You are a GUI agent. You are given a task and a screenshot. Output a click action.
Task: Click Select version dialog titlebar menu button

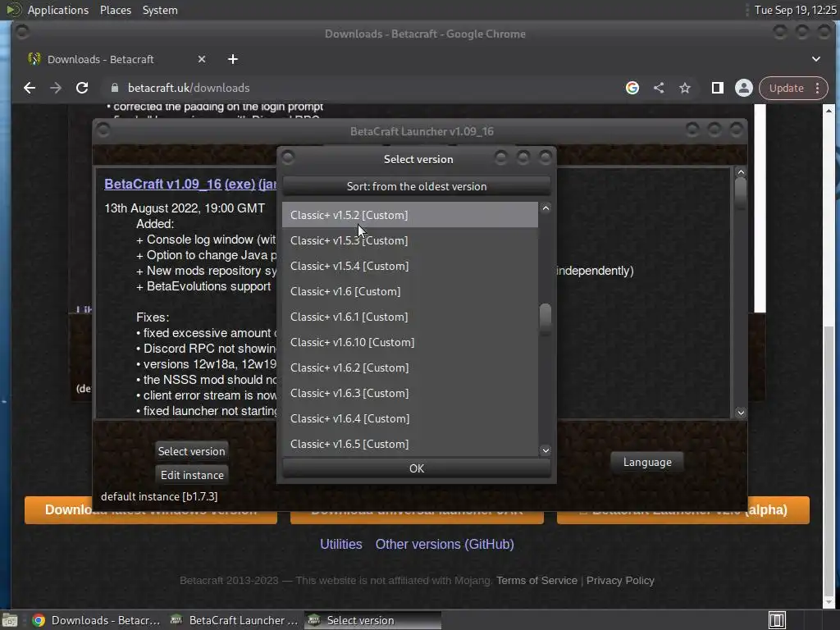288,157
